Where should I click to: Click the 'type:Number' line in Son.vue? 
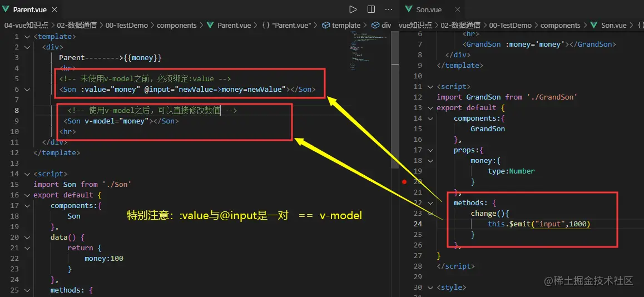(511, 171)
